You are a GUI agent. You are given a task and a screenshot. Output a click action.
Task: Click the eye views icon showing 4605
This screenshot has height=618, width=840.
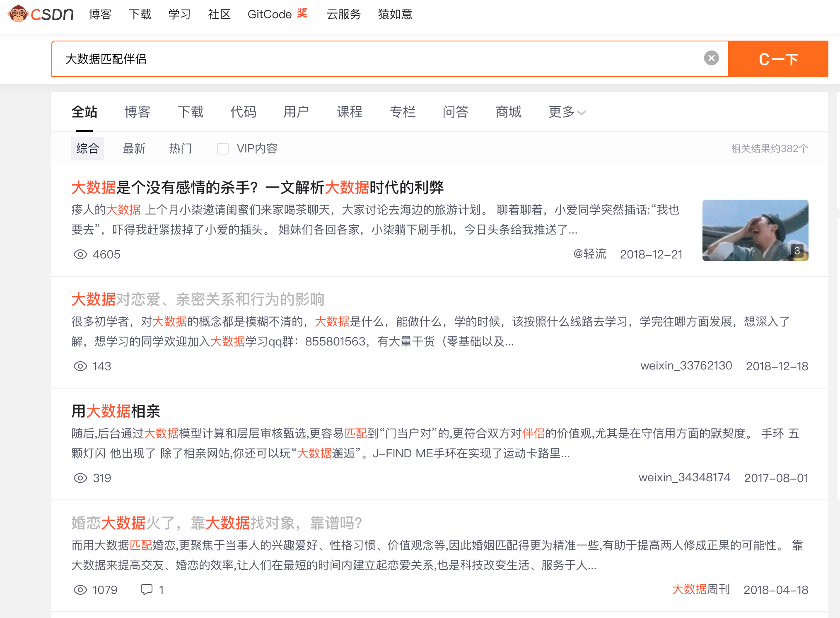point(80,254)
